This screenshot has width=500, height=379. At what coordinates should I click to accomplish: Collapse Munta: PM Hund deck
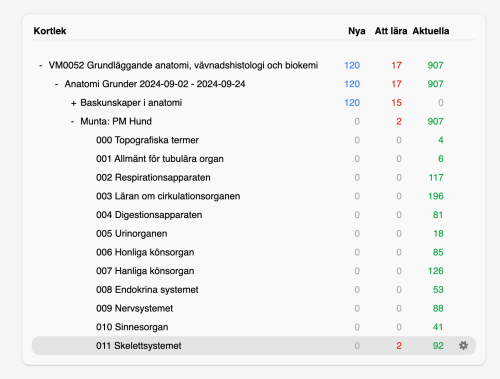pos(72,121)
